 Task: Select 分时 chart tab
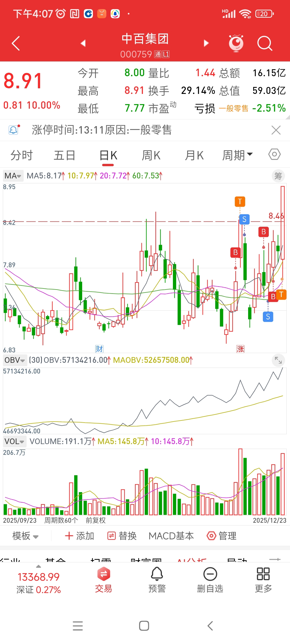21,155
